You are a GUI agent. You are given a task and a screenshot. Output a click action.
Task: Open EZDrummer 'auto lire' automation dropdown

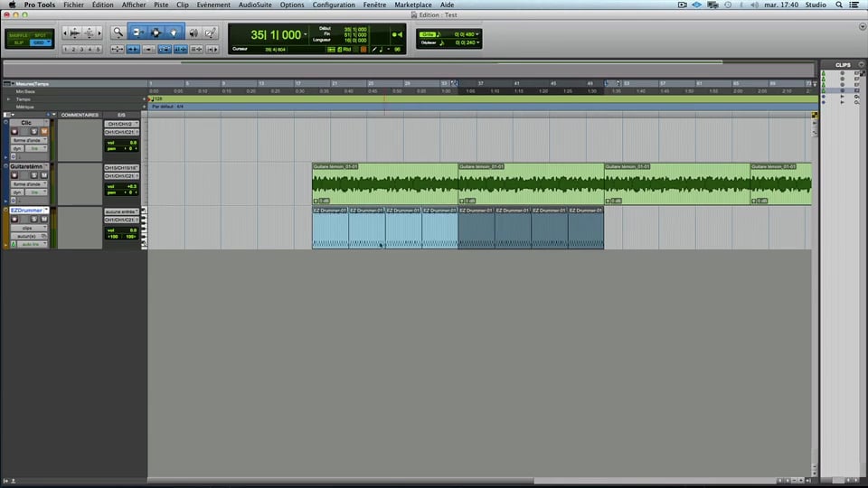click(x=33, y=244)
